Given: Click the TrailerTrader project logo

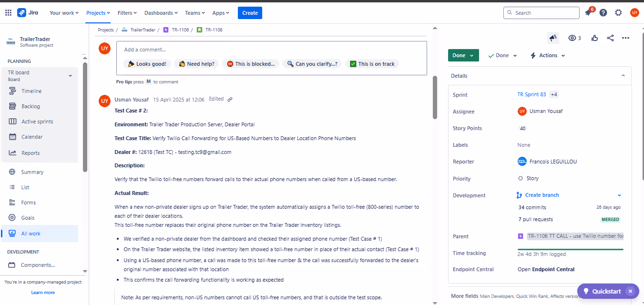Looking at the screenshot, I should pyautogui.click(x=10, y=42).
